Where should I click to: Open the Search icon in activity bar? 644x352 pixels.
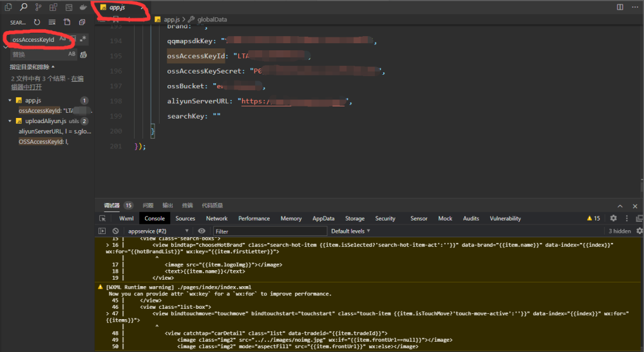(x=24, y=7)
